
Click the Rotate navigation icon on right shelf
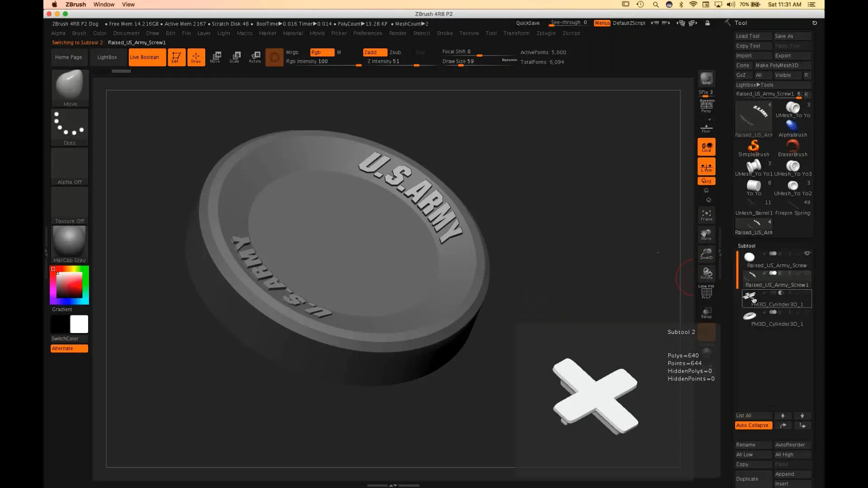click(x=706, y=273)
